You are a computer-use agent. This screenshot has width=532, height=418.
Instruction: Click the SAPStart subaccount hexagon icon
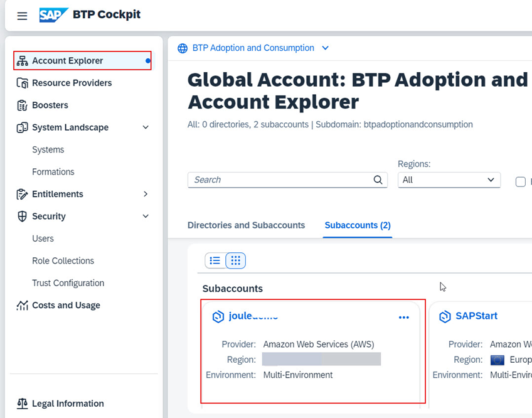tap(445, 316)
